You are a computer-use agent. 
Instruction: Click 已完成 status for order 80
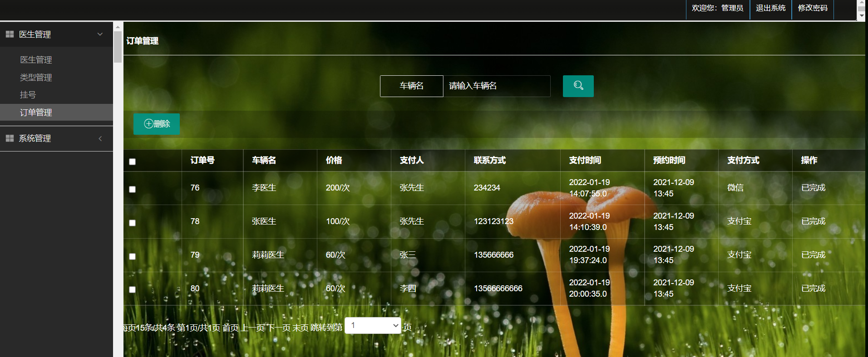[813, 289]
